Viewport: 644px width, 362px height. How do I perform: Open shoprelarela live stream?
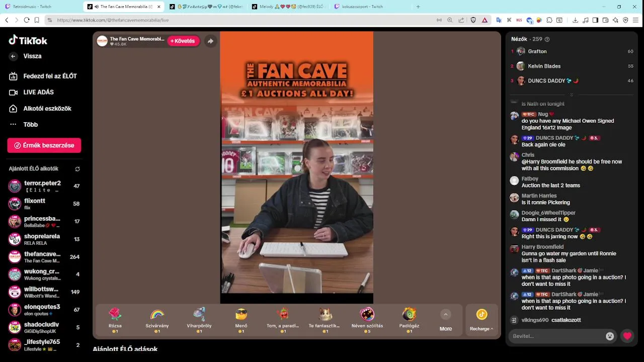(44, 239)
